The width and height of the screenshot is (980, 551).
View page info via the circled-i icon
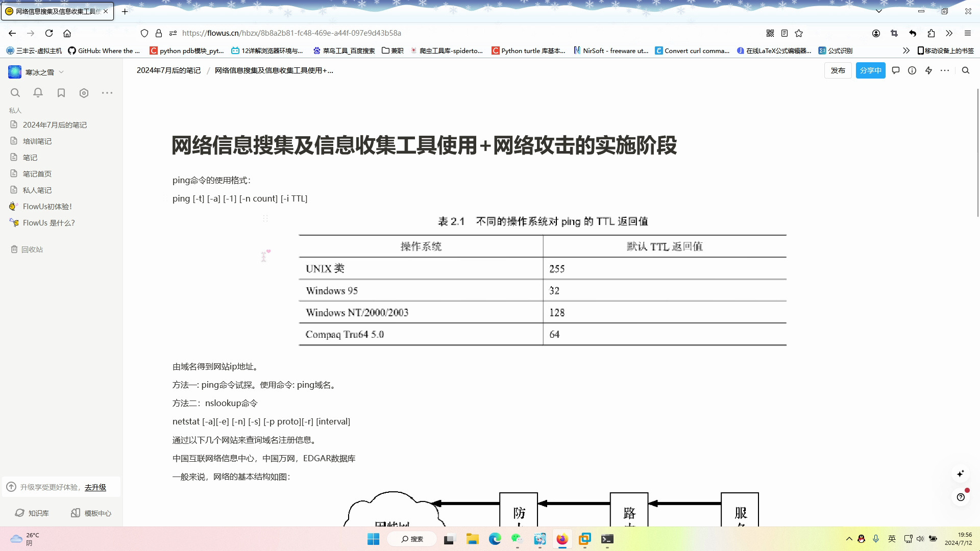(912, 70)
